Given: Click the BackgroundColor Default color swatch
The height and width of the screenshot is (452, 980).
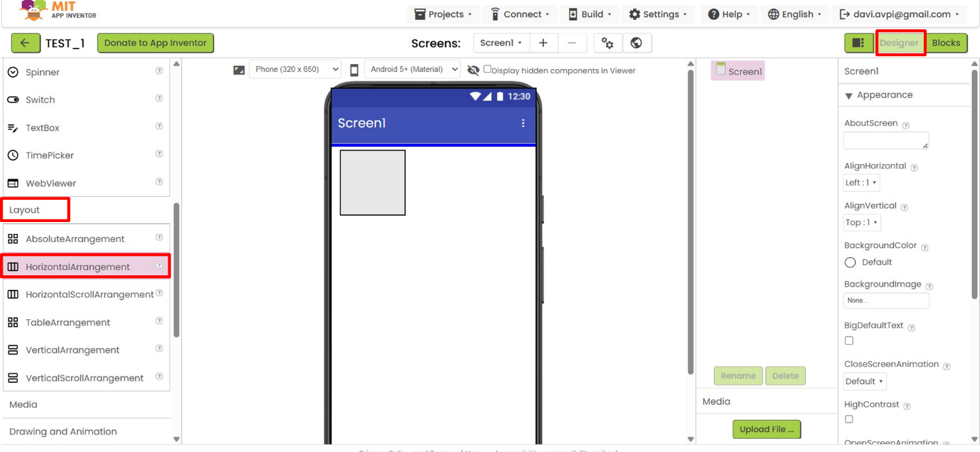Looking at the screenshot, I should (x=851, y=263).
